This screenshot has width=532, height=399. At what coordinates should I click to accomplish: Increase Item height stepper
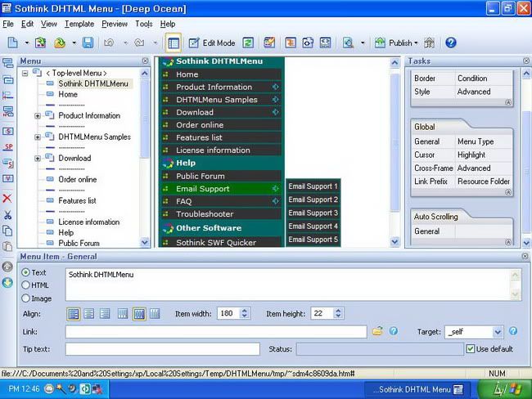pyautogui.click(x=338, y=310)
